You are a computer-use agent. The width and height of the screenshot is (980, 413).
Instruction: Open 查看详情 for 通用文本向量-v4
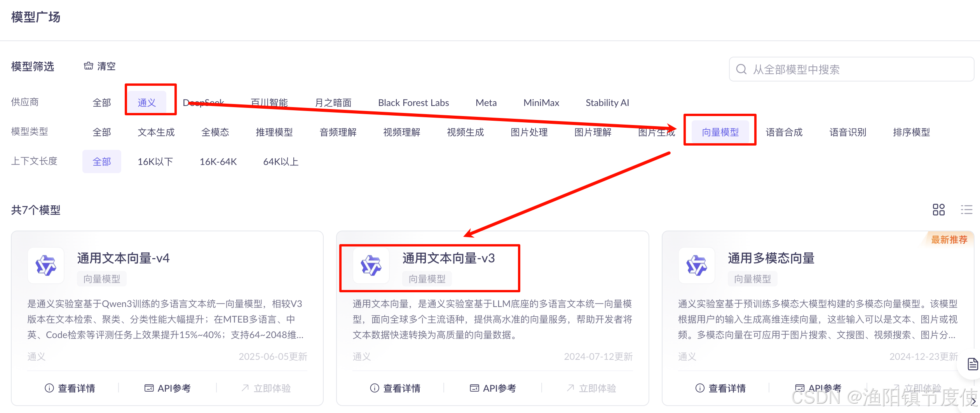[77, 388]
